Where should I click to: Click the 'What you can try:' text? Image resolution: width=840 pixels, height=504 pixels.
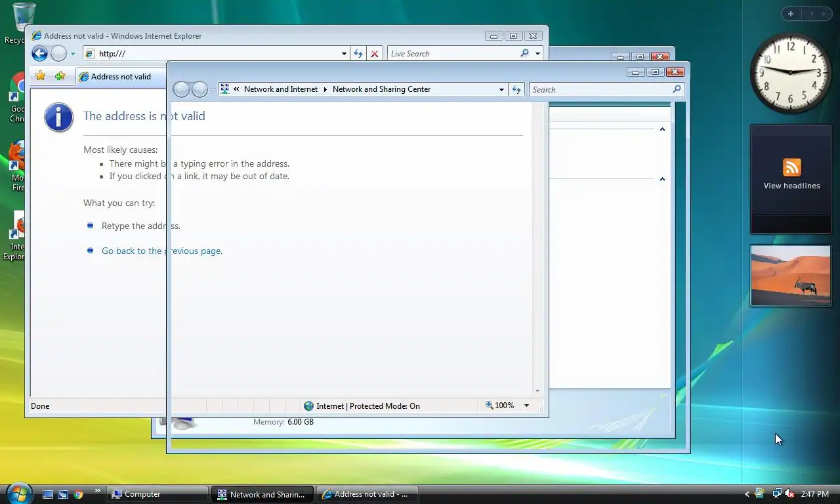coord(119,203)
